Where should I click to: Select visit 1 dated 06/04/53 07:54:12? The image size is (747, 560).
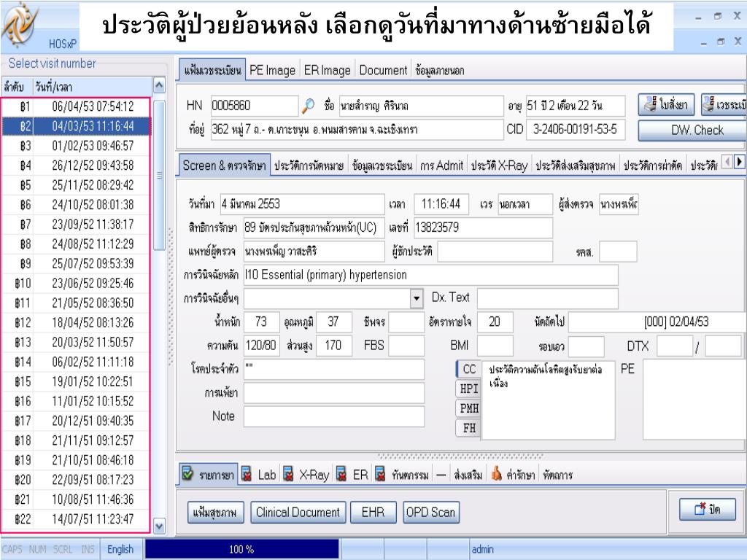[x=76, y=106]
